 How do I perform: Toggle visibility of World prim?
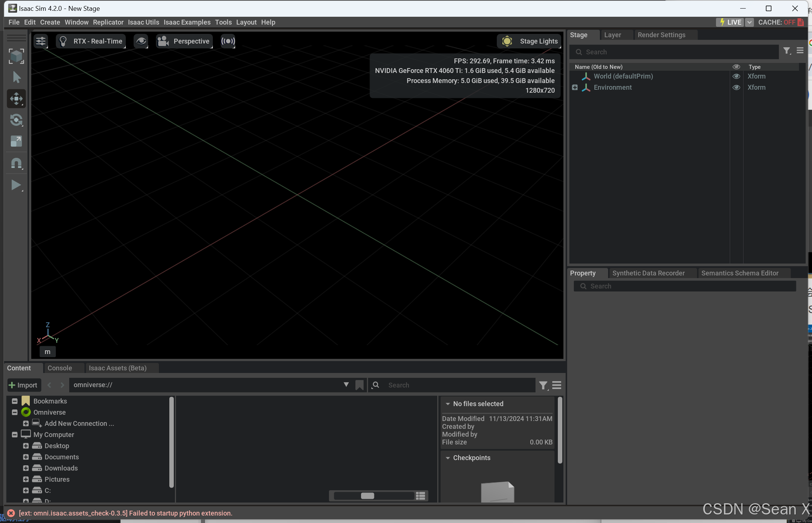(x=736, y=76)
